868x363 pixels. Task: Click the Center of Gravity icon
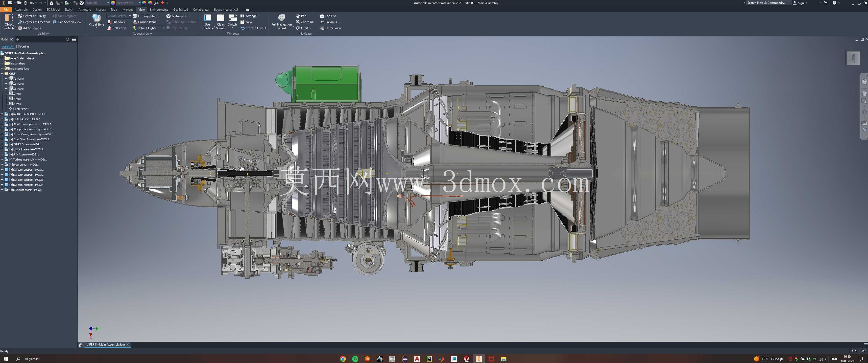point(20,16)
